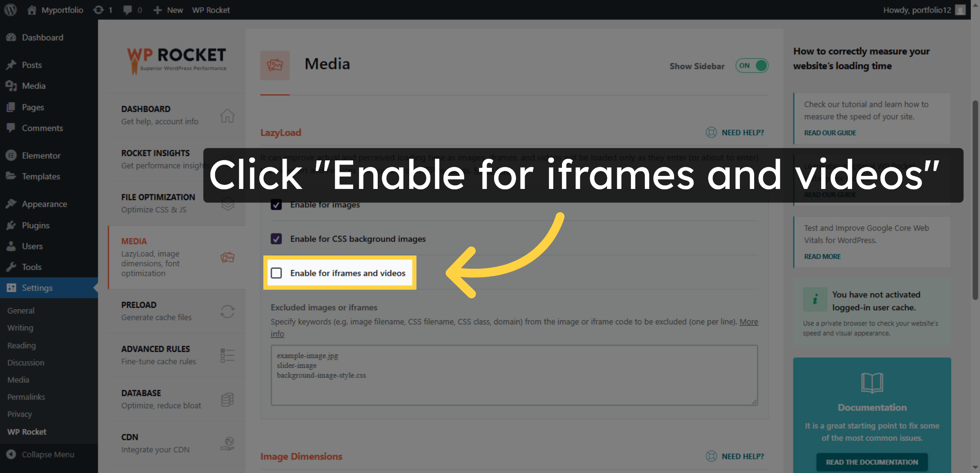Select the Preload refresh icon
The height and width of the screenshot is (473, 980).
click(x=227, y=311)
